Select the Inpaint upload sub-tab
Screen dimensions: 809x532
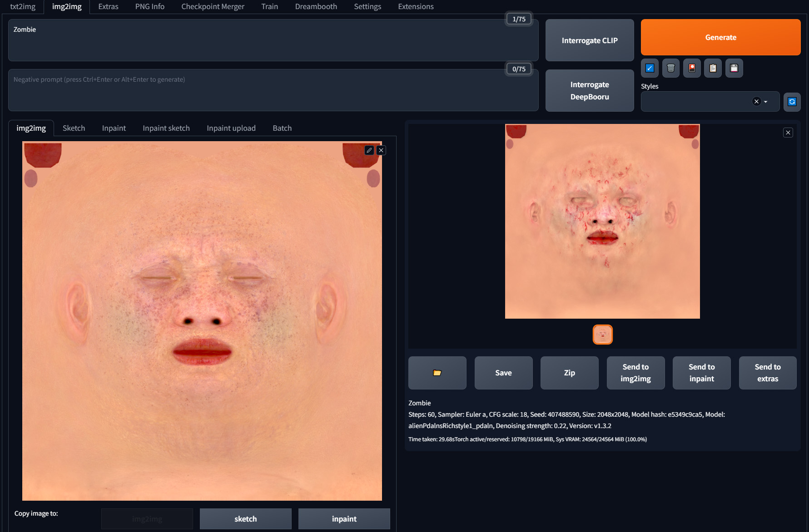coord(231,128)
